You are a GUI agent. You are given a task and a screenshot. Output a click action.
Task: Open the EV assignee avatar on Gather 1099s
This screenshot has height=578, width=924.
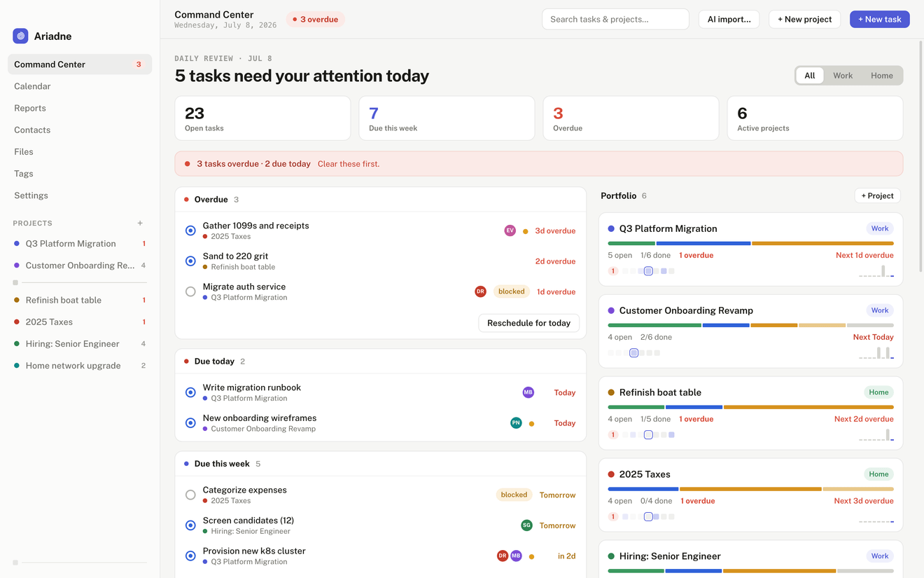point(510,230)
